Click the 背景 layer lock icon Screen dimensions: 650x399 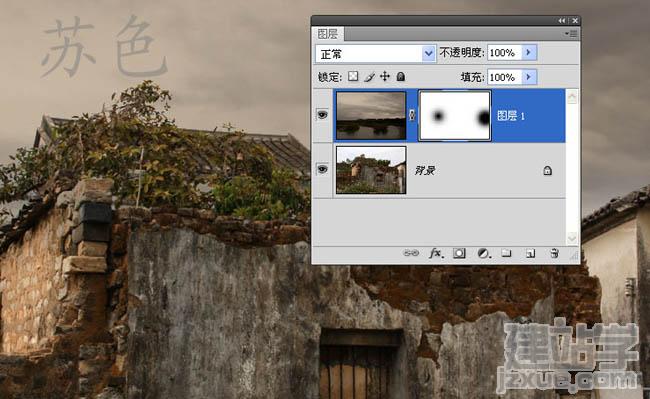pos(547,170)
